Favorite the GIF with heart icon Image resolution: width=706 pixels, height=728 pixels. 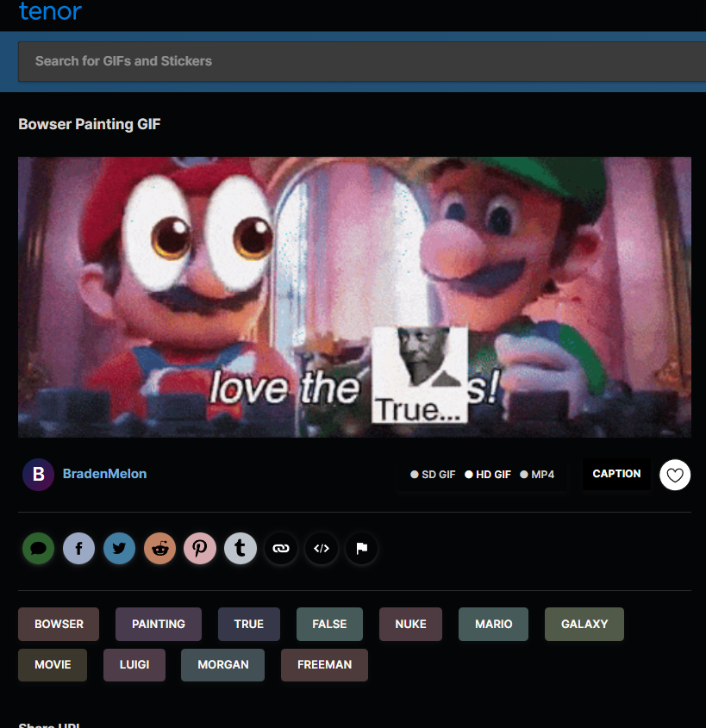click(x=675, y=475)
